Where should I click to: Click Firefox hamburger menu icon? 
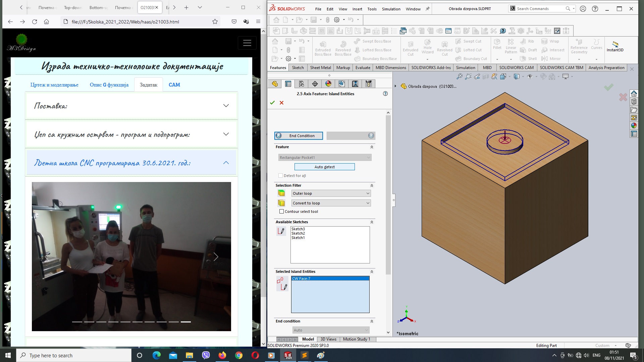pos(258,21)
